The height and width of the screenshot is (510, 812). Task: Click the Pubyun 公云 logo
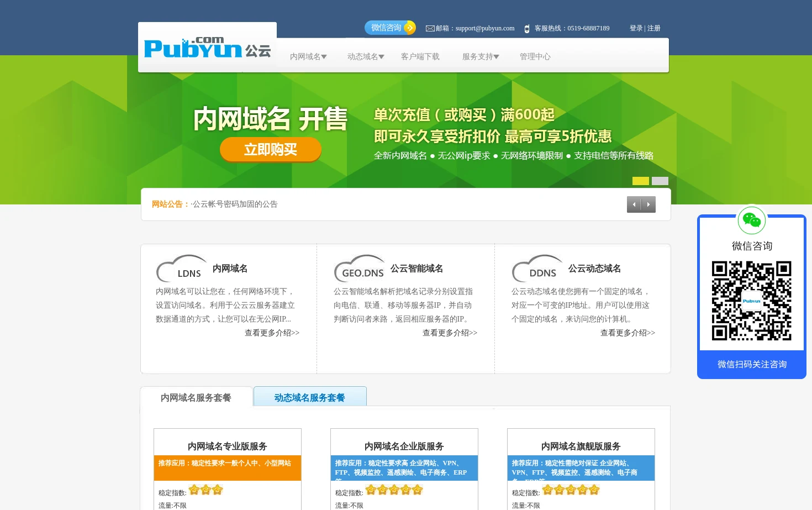pyautogui.click(x=207, y=48)
